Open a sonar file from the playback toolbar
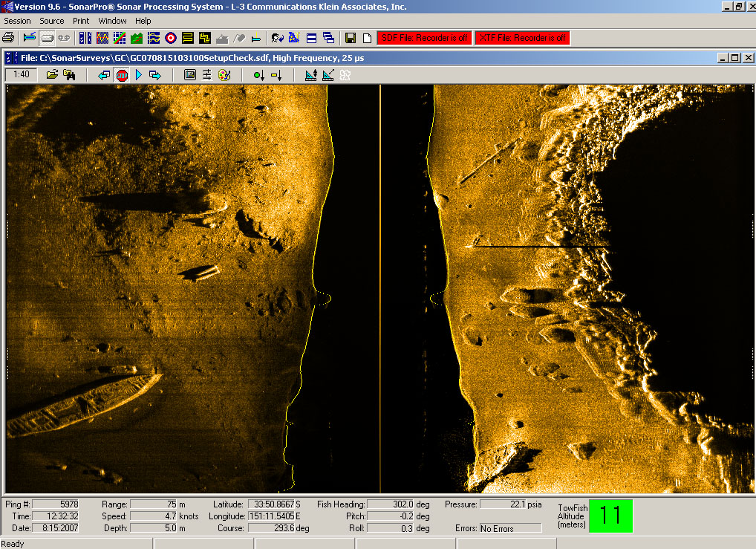 coord(51,75)
